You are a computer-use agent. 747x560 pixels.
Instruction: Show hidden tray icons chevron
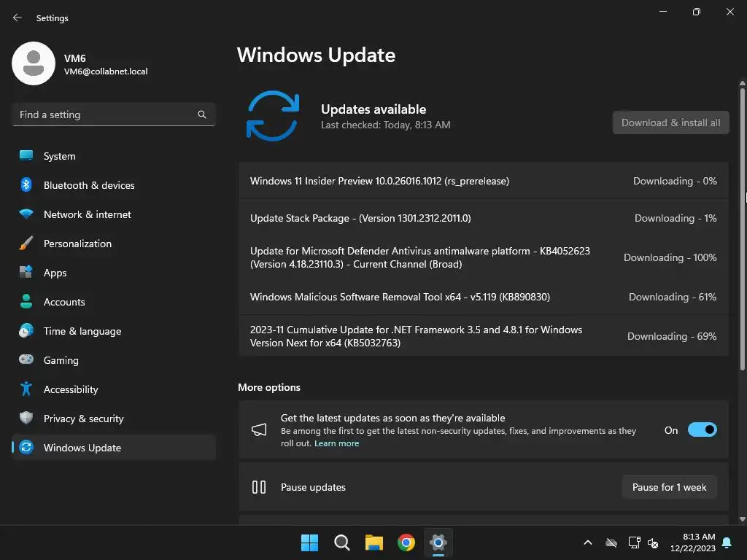(588, 542)
